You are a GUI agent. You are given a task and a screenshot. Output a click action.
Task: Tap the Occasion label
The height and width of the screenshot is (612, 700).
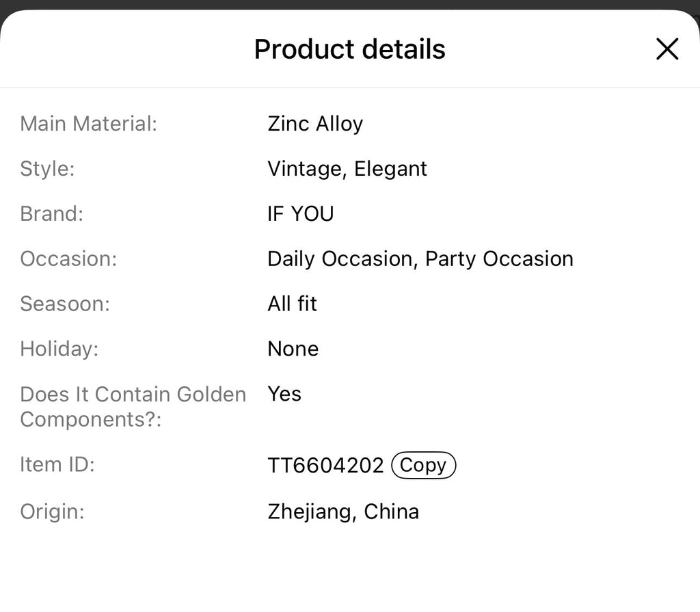[x=69, y=258]
